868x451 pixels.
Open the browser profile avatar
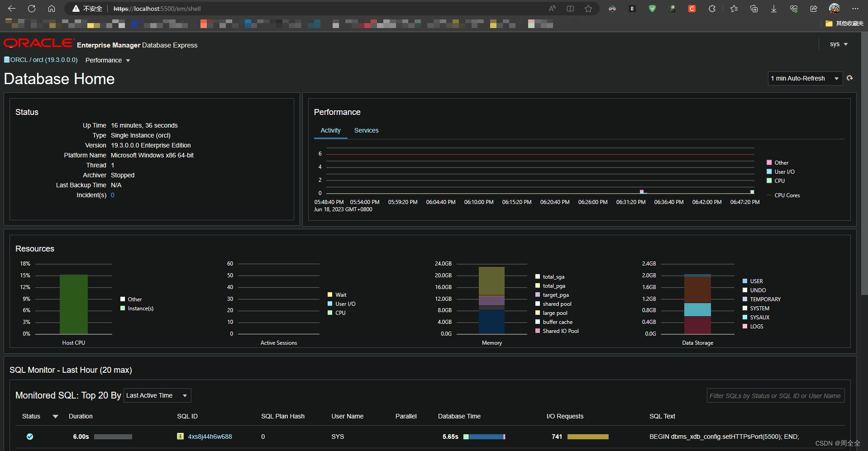click(x=835, y=9)
